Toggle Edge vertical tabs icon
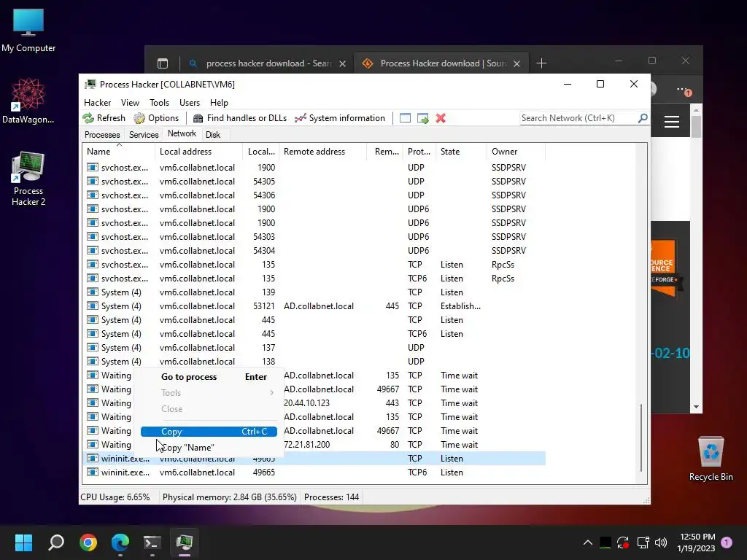747x560 pixels. coord(163,63)
